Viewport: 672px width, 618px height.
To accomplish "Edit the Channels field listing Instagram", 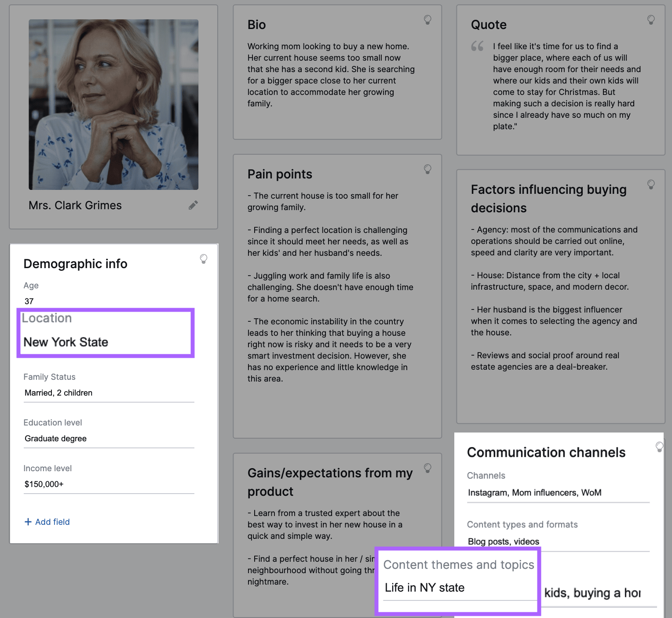I will [535, 493].
